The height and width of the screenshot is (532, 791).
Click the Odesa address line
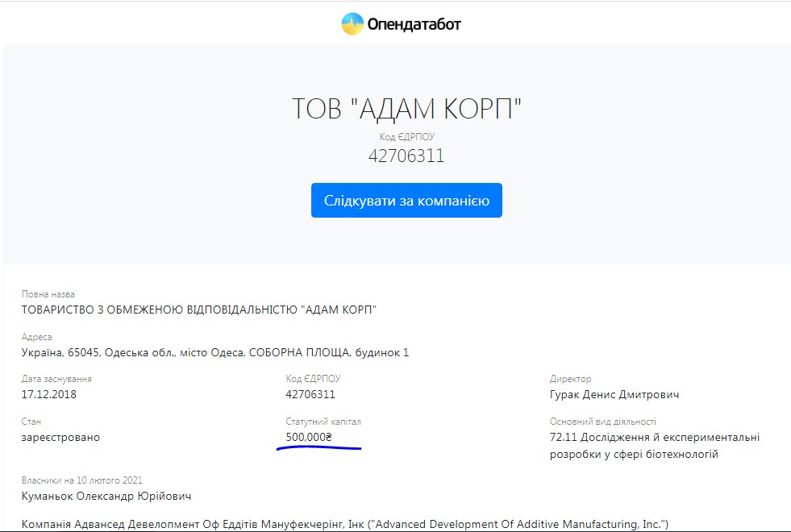pos(215,352)
